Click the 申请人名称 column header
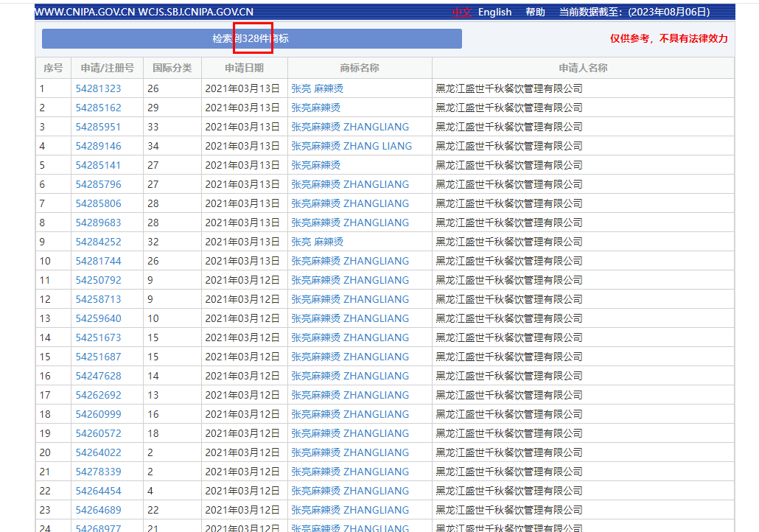Screen dimensions: 759x532 (583, 69)
